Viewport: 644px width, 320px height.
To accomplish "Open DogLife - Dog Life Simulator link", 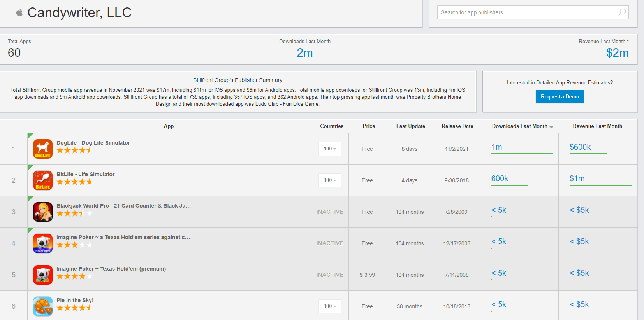I will click(93, 143).
